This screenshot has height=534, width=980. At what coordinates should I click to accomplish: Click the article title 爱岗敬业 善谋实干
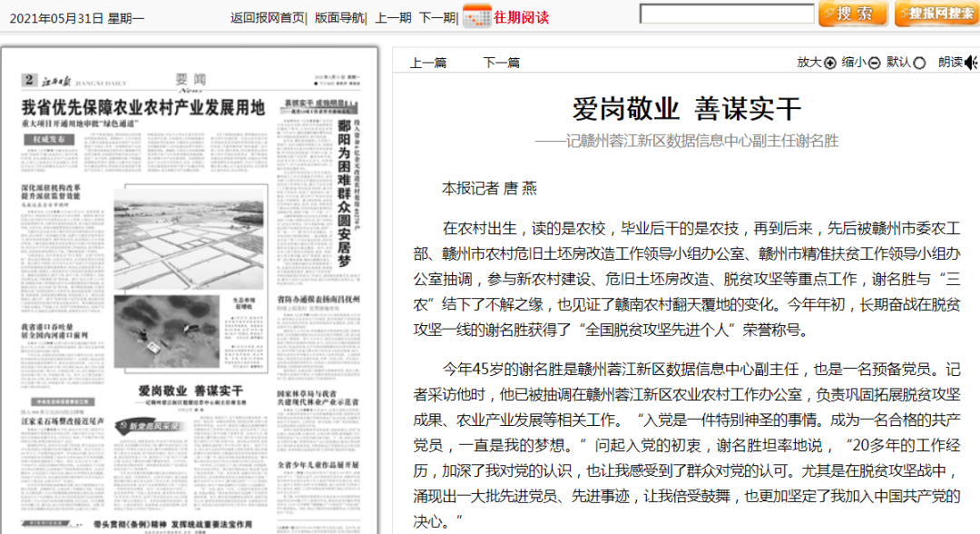686,109
